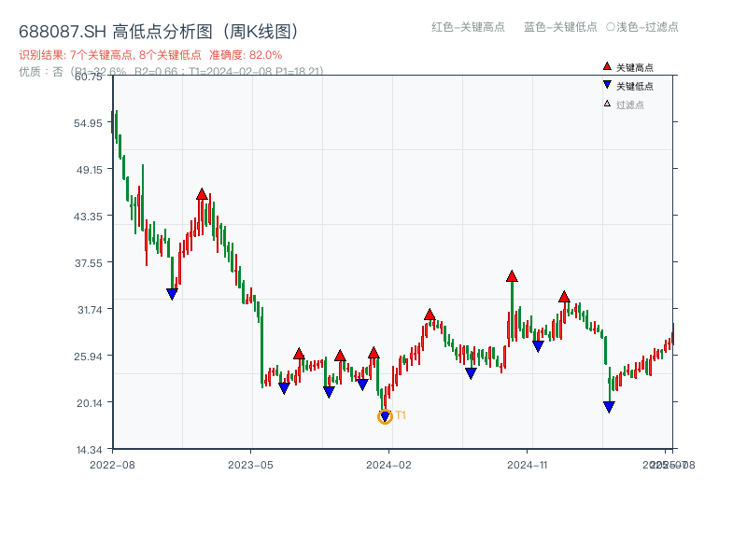Click the red key-high marker at the 46 peak
The height and width of the screenshot is (560, 747).
[202, 194]
